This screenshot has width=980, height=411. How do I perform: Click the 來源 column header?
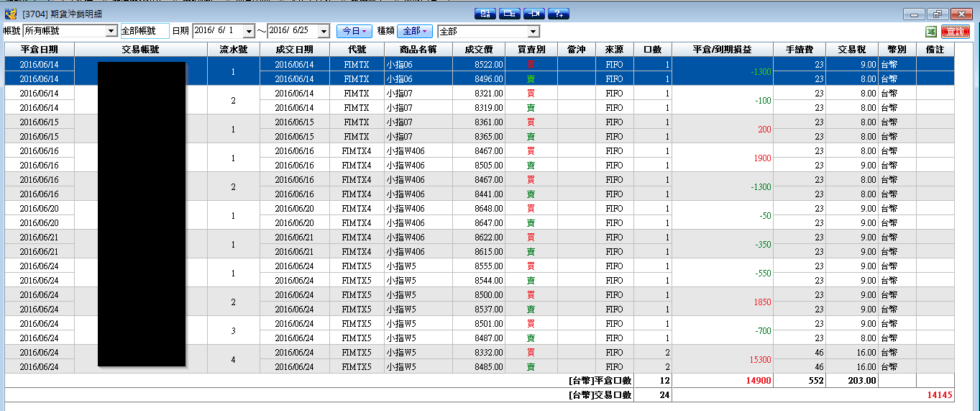[x=615, y=50]
